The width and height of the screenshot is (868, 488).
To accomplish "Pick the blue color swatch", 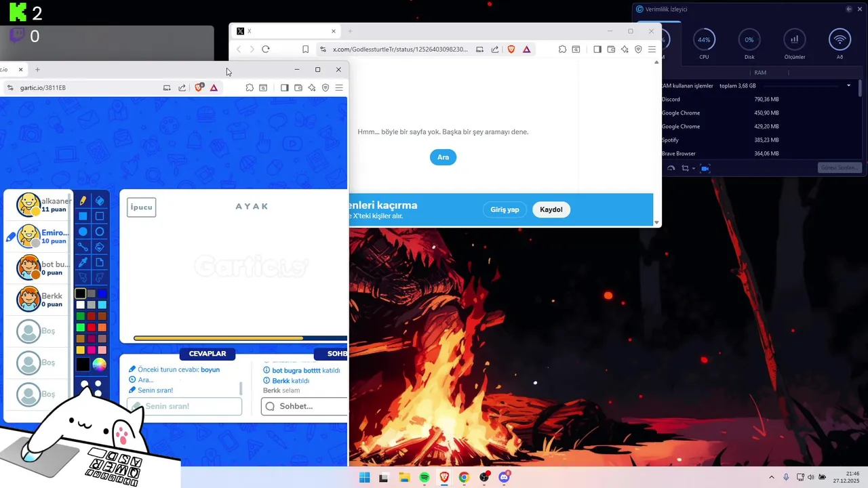I will [102, 293].
